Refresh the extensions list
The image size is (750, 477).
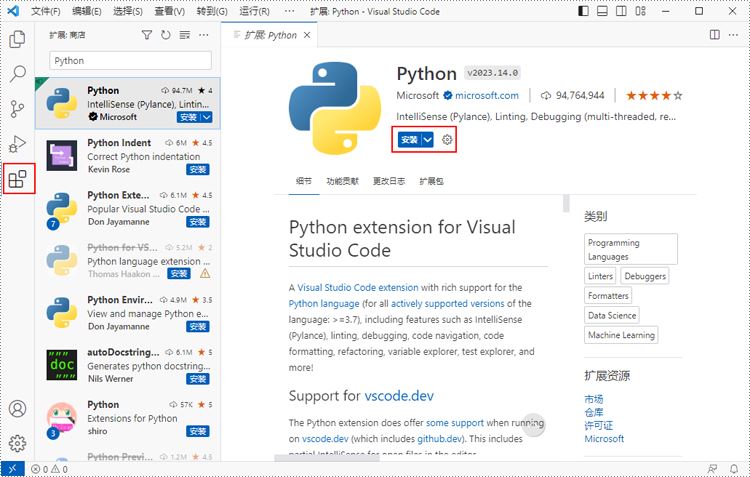165,35
